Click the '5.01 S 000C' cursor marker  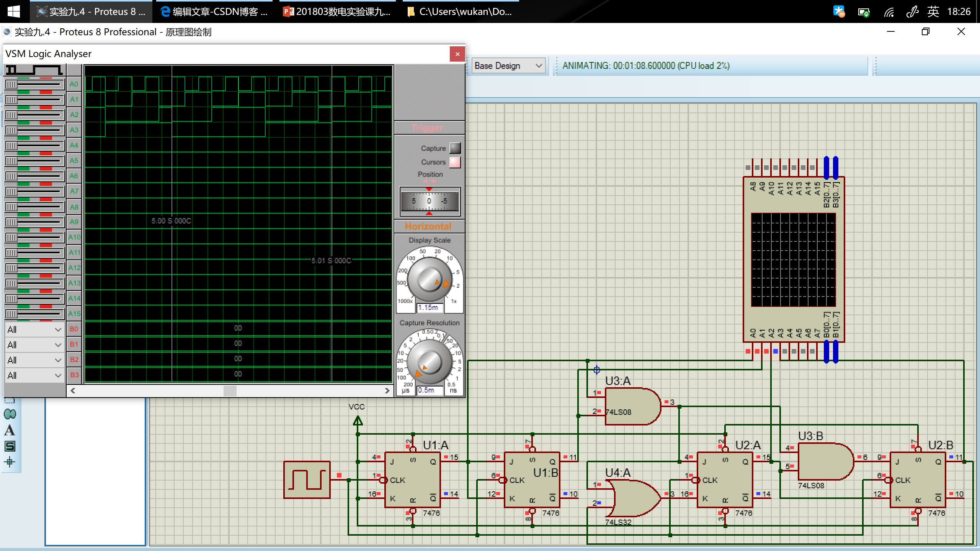point(331,261)
